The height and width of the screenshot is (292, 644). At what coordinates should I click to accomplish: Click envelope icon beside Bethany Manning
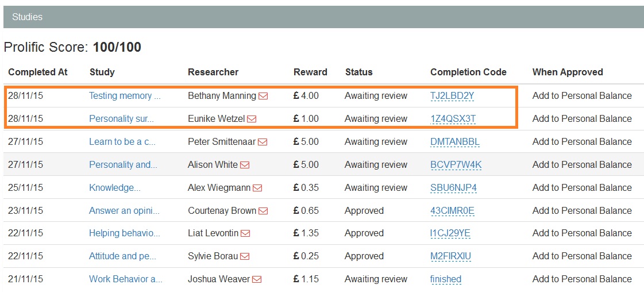point(263,96)
